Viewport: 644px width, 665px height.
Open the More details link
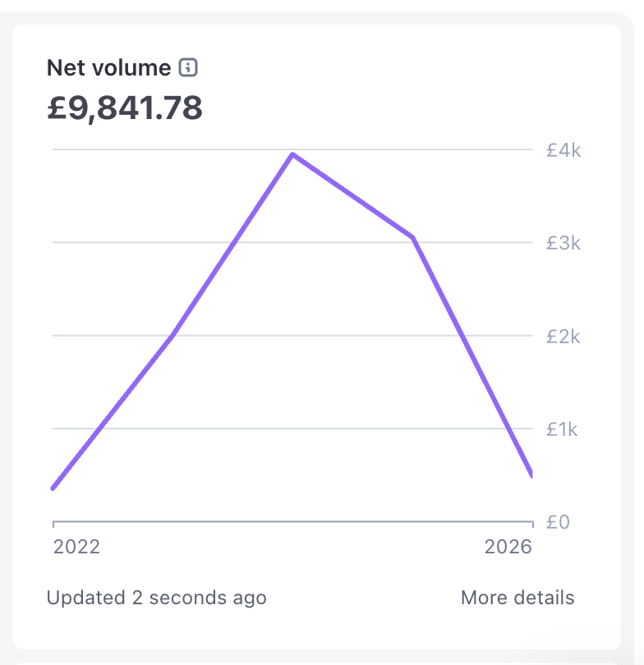point(517,598)
